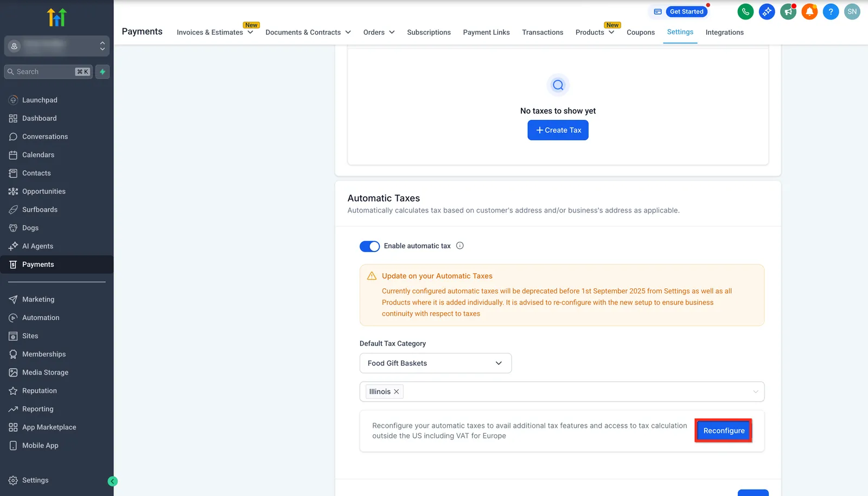Switch to the Transactions tab
The height and width of the screenshot is (496, 868).
coord(542,33)
